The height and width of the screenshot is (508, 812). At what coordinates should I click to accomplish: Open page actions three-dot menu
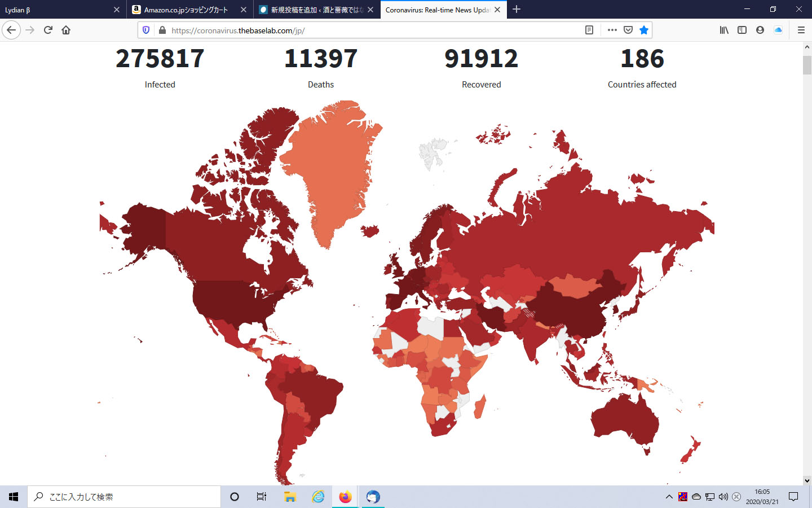click(612, 30)
